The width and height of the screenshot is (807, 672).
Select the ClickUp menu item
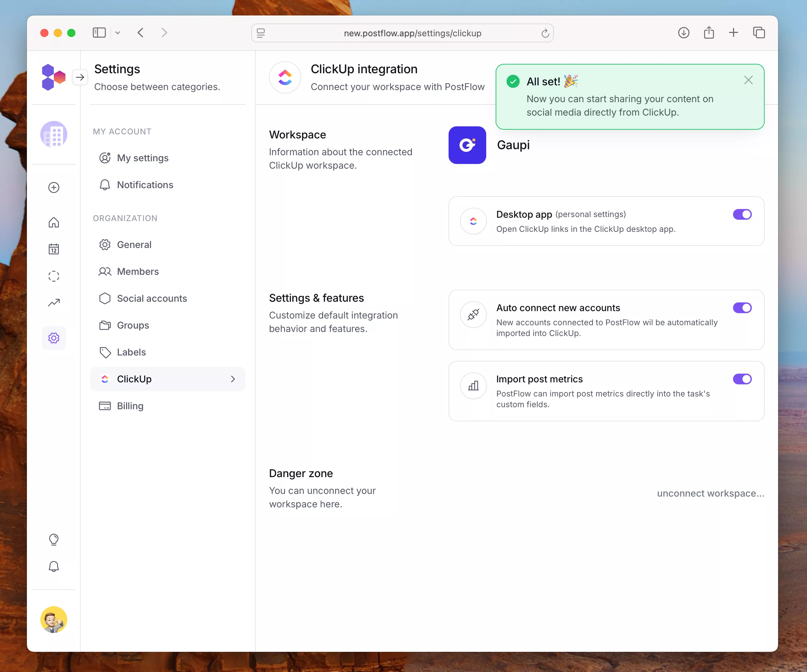point(167,379)
